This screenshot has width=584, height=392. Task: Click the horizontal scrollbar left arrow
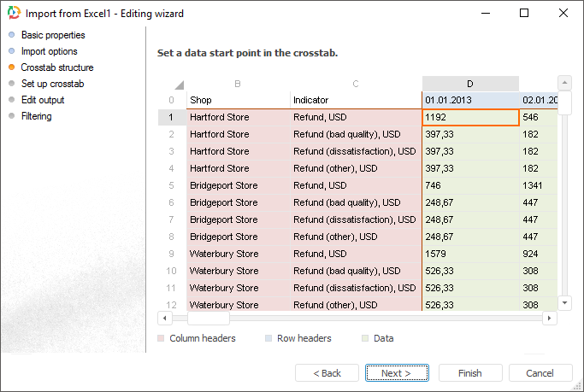[165, 319]
